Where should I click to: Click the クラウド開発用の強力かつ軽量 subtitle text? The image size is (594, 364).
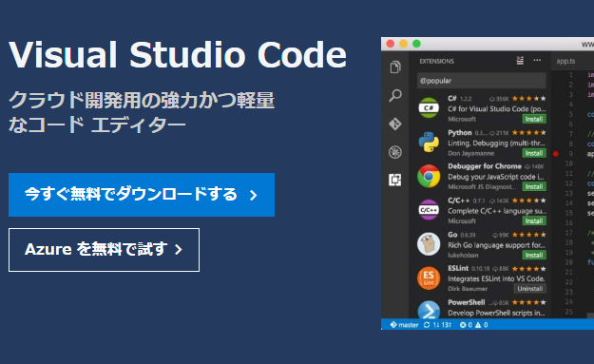point(142,101)
